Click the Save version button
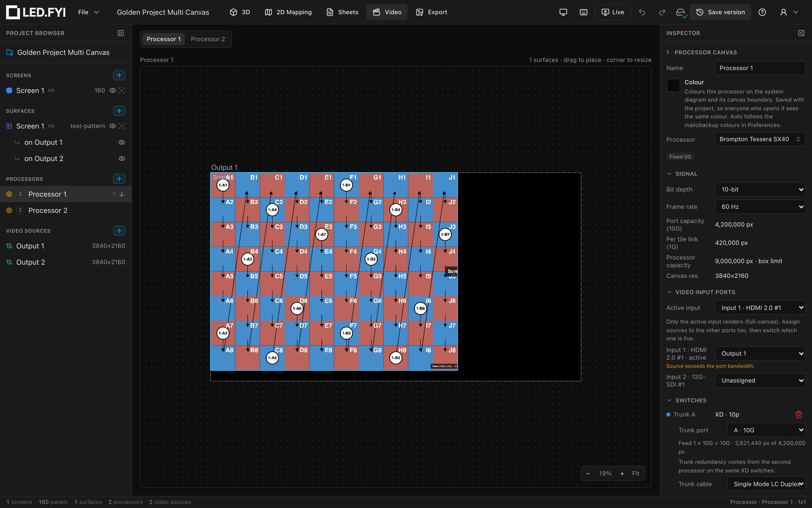The width and height of the screenshot is (812, 508). click(x=720, y=12)
